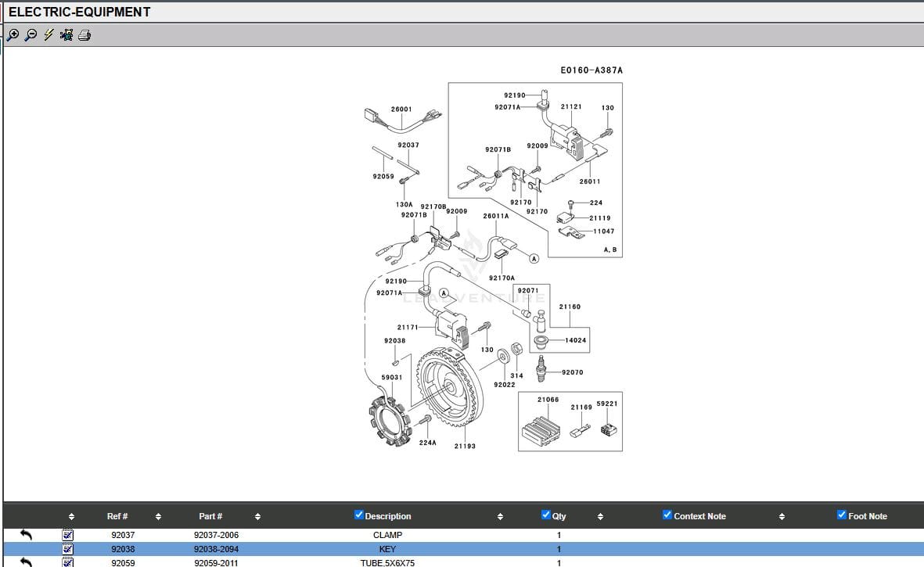Disable the Context Note column checkbox

(667, 515)
